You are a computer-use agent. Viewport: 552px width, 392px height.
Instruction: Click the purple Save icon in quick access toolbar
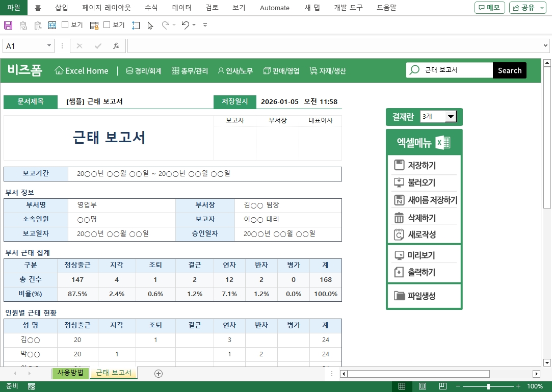click(x=8, y=25)
